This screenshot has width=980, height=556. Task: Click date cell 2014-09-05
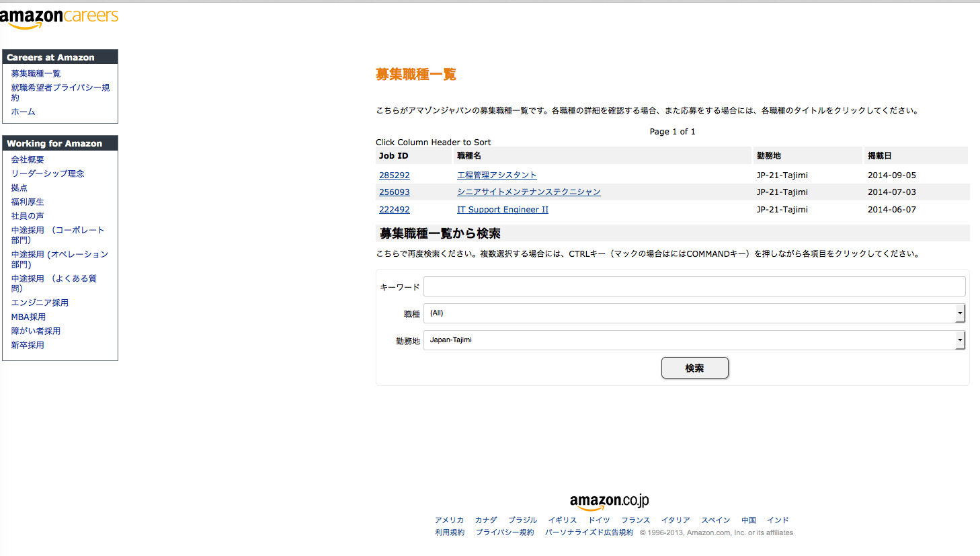[892, 175]
